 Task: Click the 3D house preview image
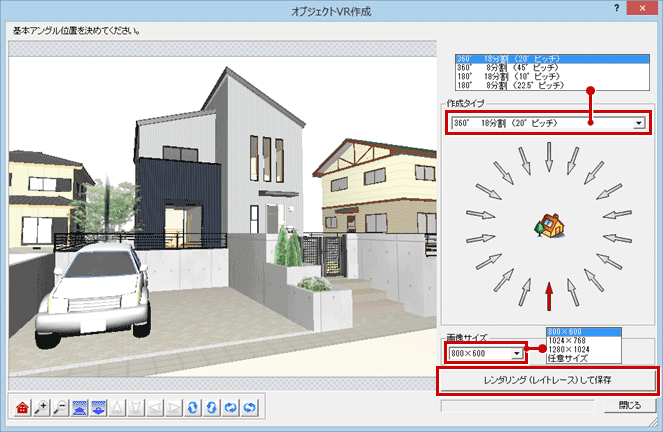(x=220, y=220)
